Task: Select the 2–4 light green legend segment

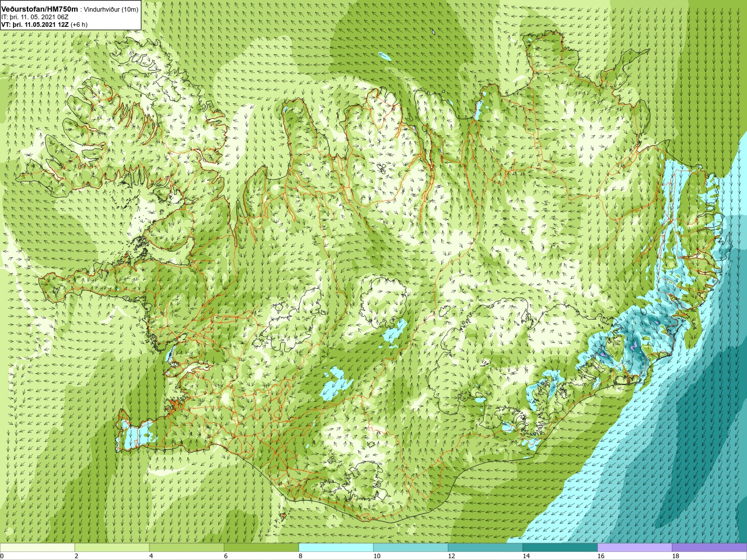Action: tap(112, 548)
